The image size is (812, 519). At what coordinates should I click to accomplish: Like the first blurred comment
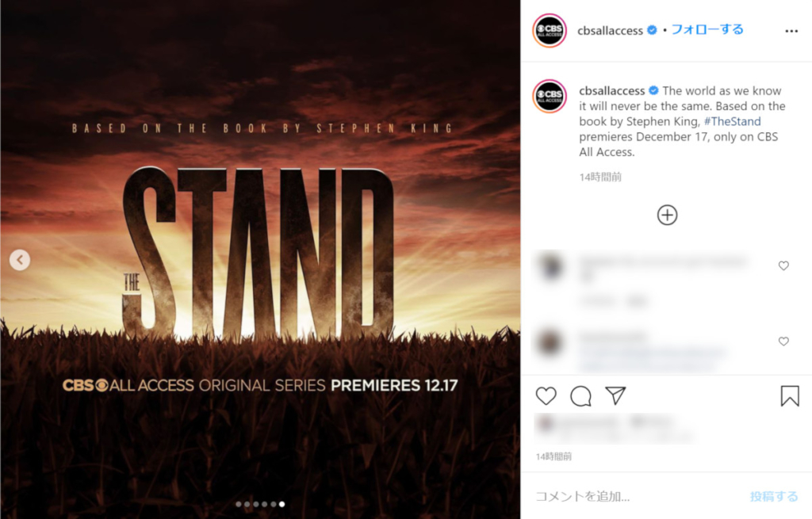tap(783, 265)
